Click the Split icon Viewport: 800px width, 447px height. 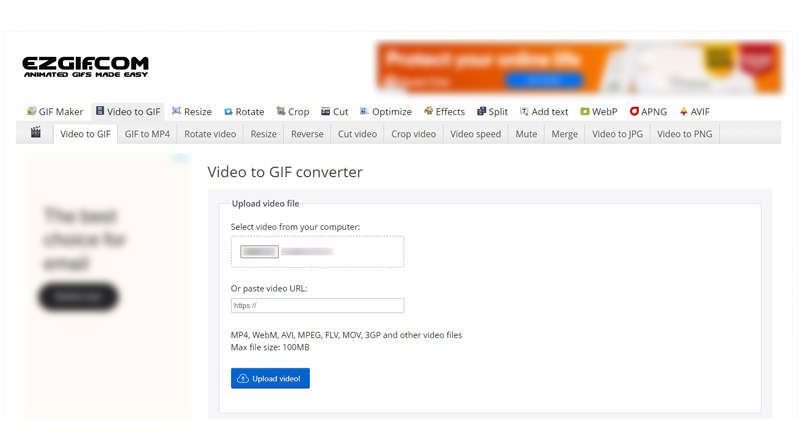[481, 111]
